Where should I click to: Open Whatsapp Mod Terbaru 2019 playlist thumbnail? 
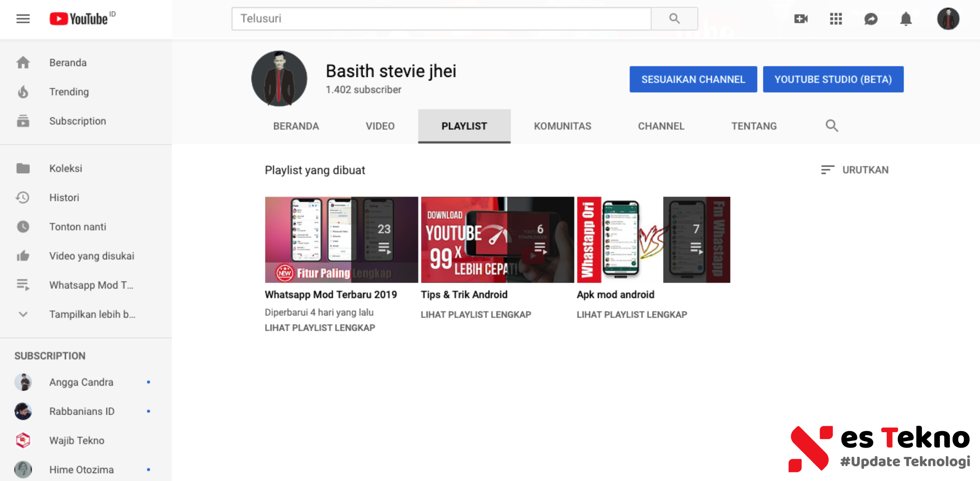click(341, 240)
